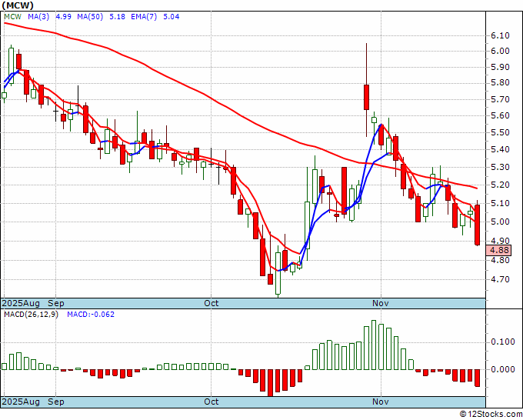Click the MACD(26,12,9) indicator label
Screen dimensions: 523x420
(31, 315)
